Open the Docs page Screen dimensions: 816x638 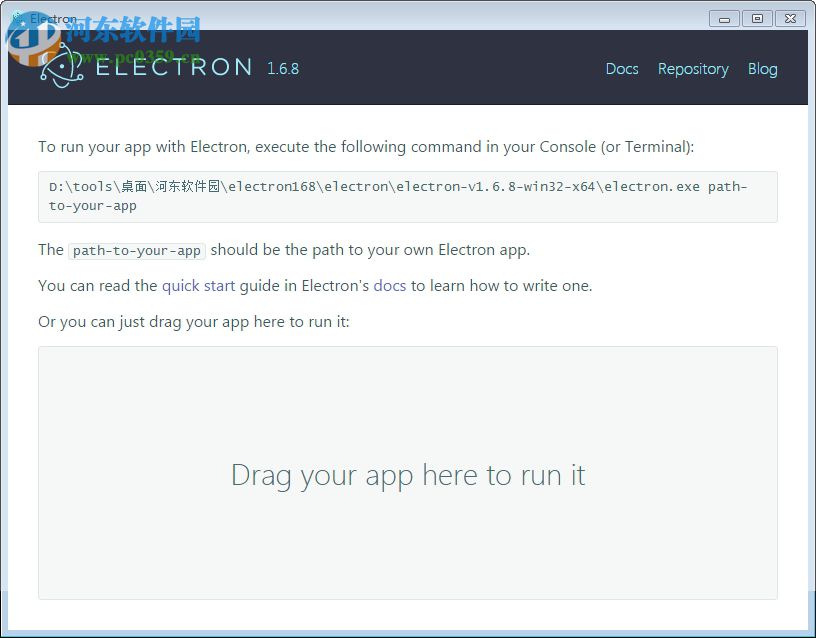[622, 69]
